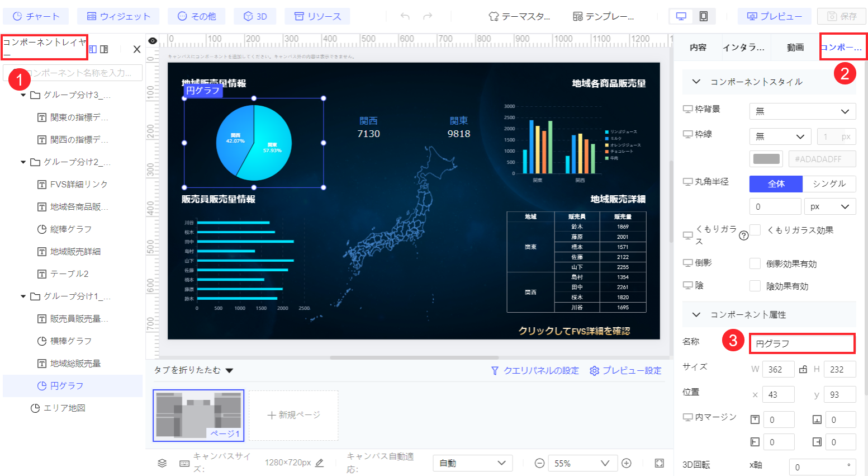The image size is (868, 476).
Task: Click the first layer panel layout icon
Action: 93,49
